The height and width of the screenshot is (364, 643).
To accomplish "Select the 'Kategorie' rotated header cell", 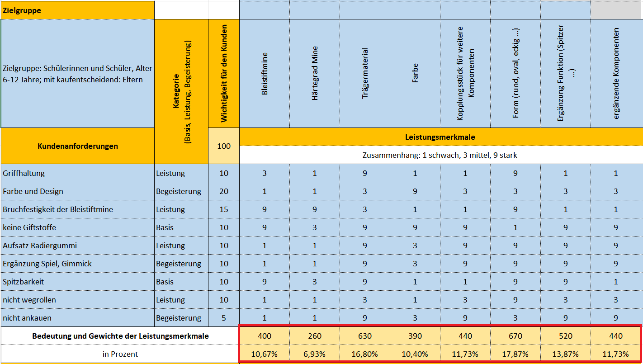I will coord(181,91).
